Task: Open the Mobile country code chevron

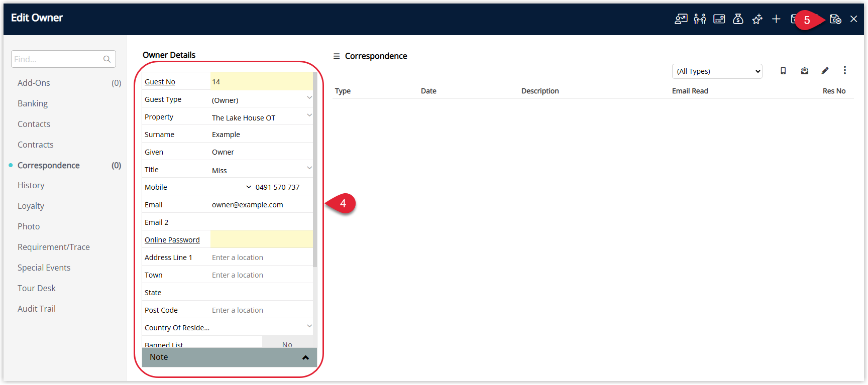Action: [249, 187]
